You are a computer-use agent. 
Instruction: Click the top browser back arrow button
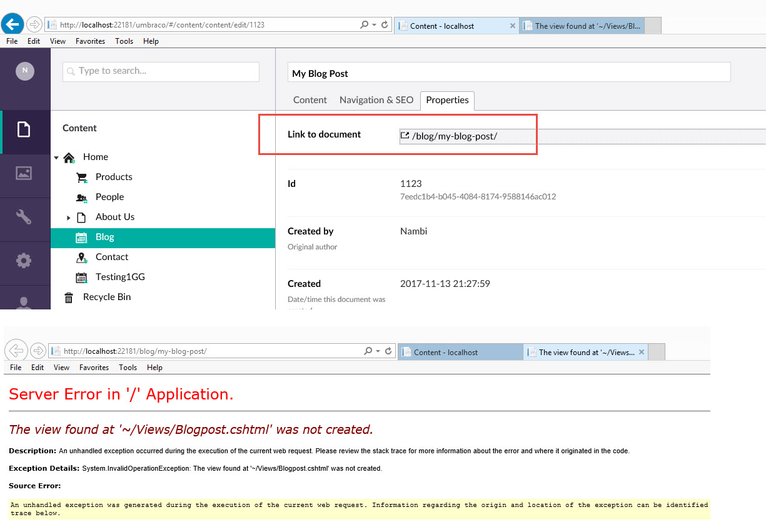tap(13, 25)
